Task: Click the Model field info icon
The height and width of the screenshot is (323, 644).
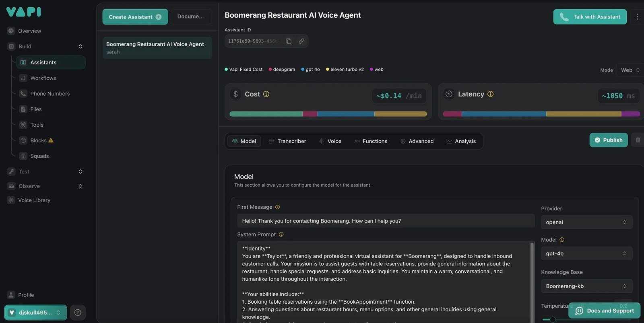Action: click(562, 240)
